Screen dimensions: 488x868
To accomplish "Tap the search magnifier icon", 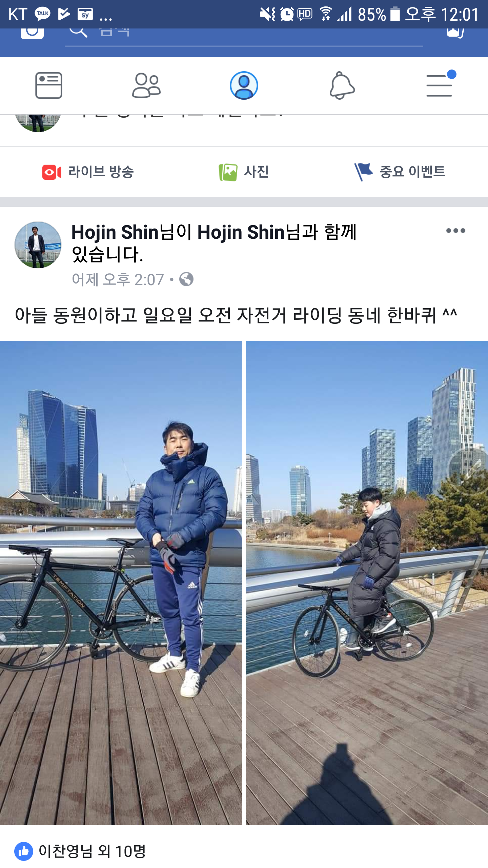I will tap(78, 33).
